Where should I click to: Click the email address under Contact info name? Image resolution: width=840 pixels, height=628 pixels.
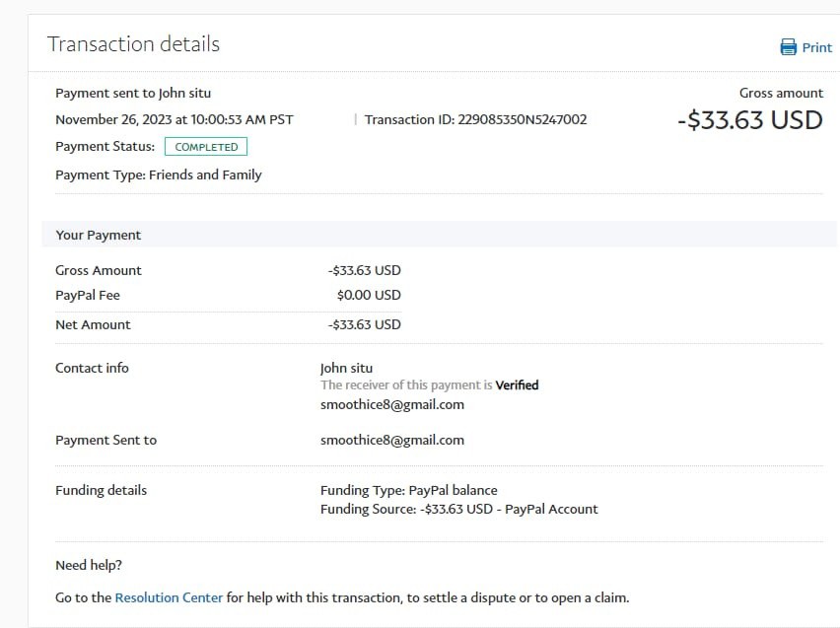(x=391, y=404)
